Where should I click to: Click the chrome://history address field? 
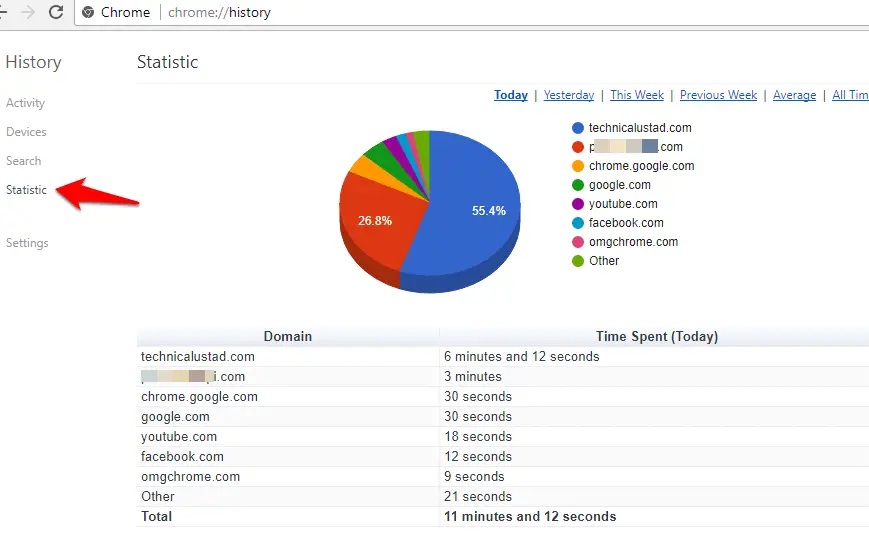[x=219, y=12]
